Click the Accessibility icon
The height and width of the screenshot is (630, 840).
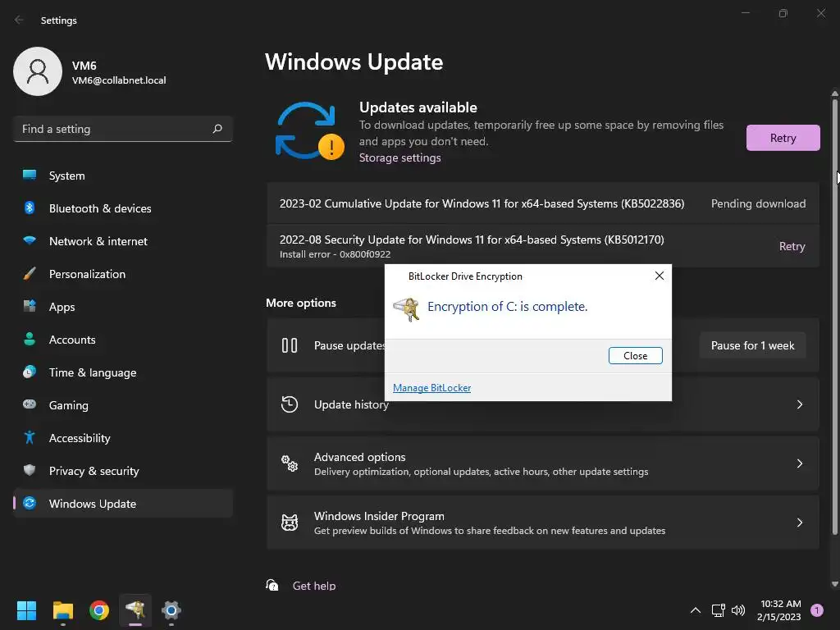point(30,438)
